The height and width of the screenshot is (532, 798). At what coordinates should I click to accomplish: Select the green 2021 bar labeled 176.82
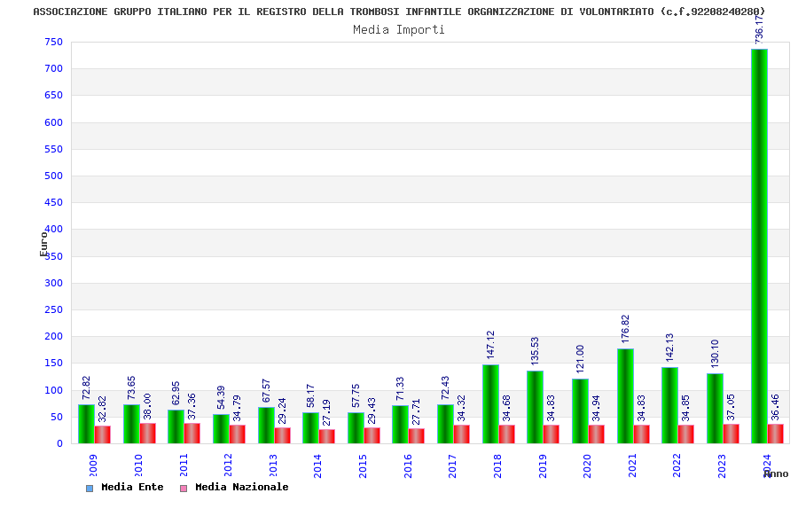coord(625,396)
